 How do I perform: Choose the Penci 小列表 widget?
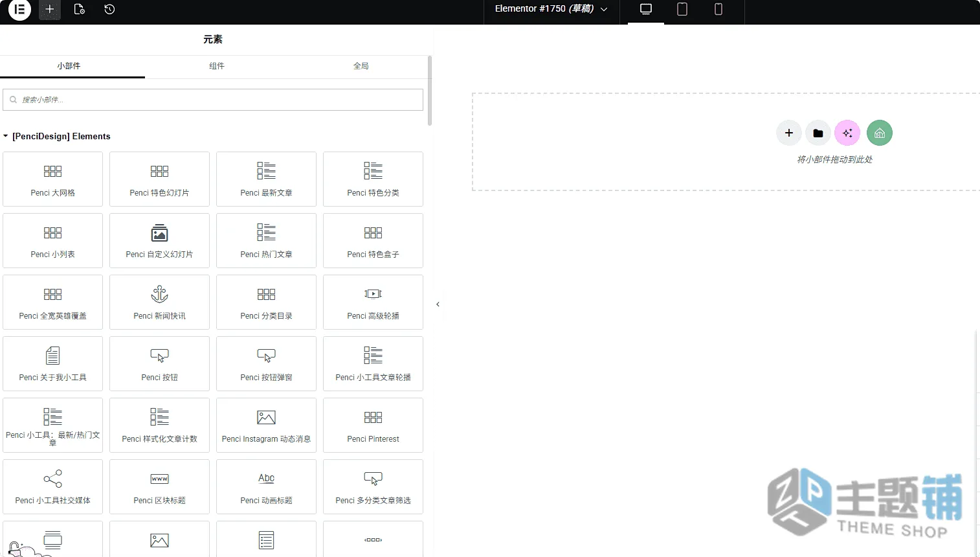click(53, 241)
